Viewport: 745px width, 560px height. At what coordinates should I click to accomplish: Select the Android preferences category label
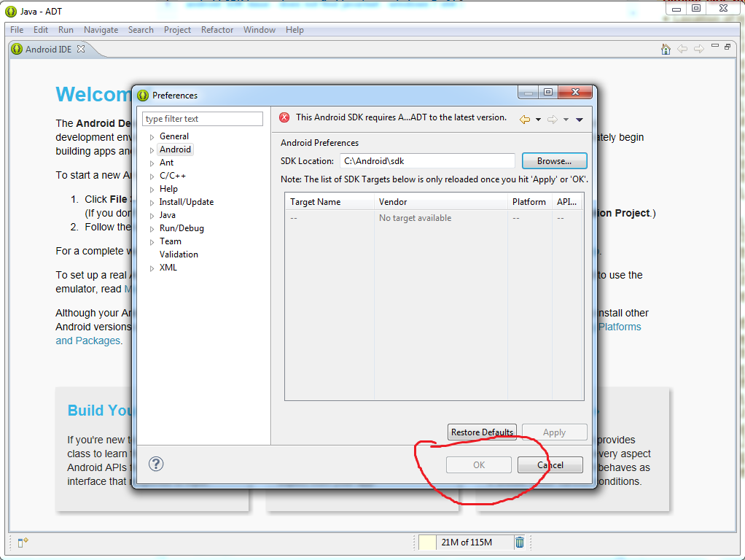[176, 149]
